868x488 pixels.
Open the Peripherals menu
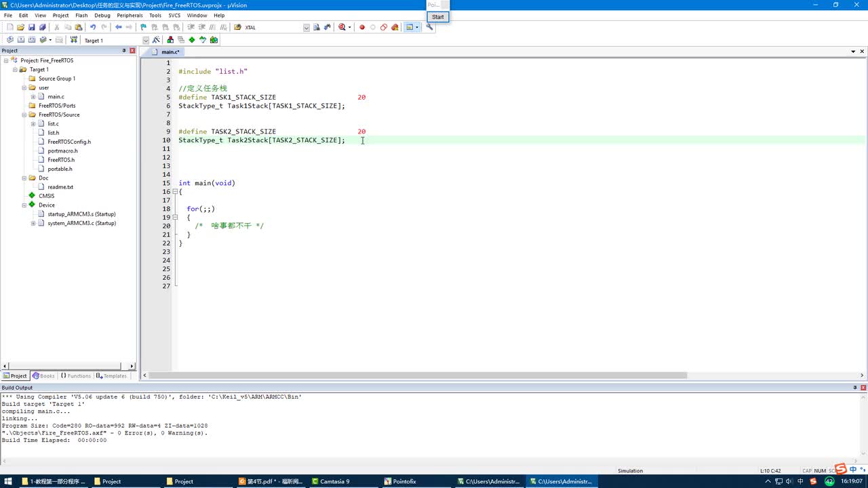point(130,15)
